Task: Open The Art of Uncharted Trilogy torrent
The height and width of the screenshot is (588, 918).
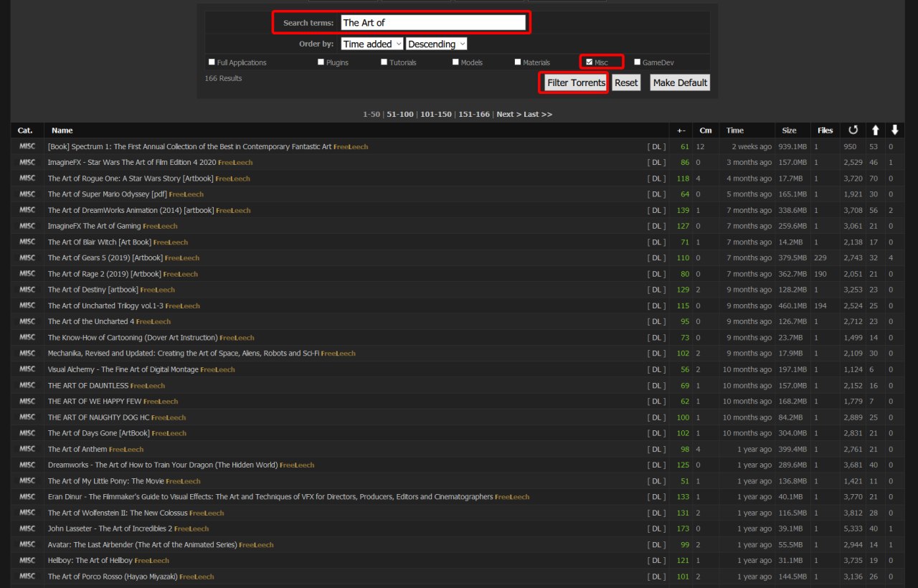Action: (105, 306)
